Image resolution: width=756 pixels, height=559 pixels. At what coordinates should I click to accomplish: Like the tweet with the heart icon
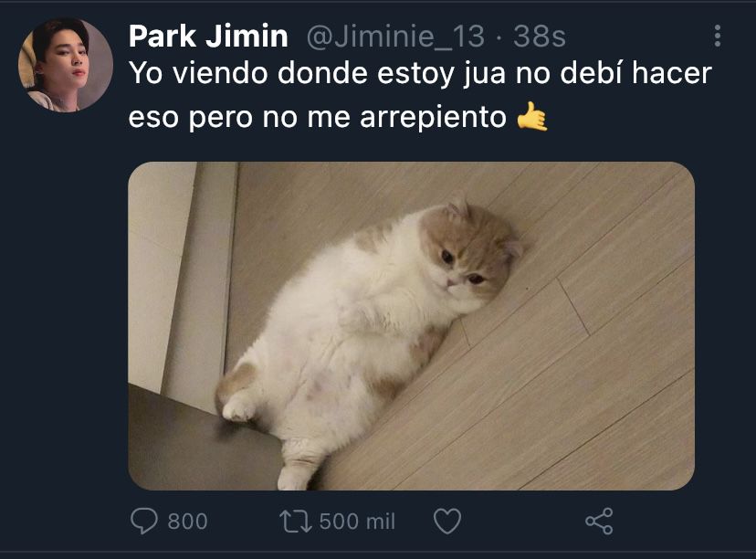click(x=447, y=522)
